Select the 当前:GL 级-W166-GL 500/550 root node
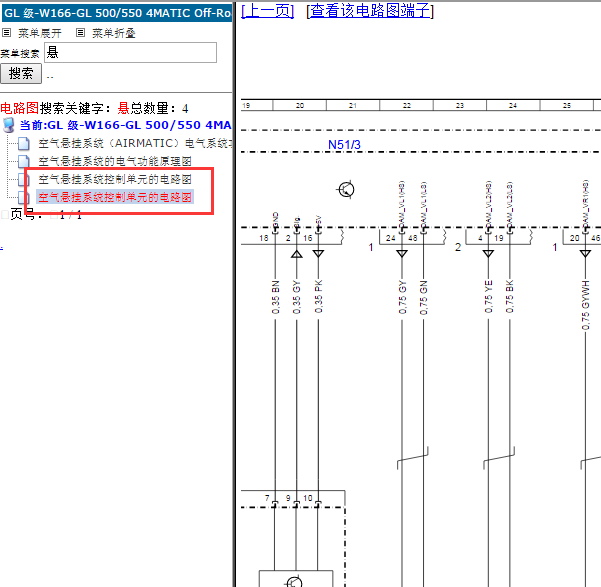 pos(125,125)
